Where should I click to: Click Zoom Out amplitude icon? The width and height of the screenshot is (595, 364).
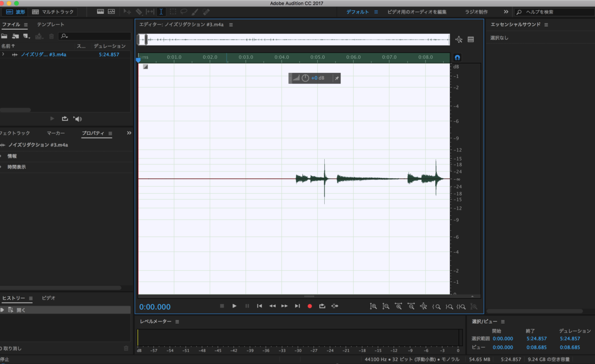point(386,307)
